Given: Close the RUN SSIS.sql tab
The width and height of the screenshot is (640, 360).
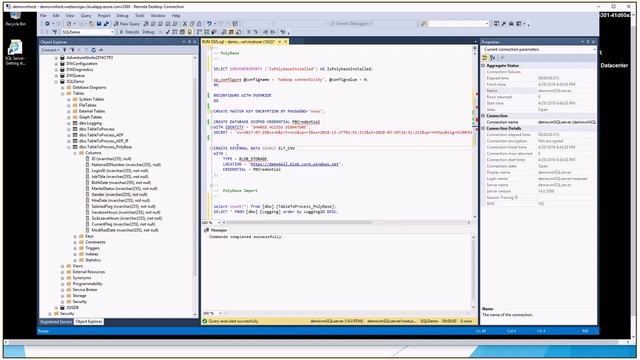Looking at the screenshot, I should pos(286,42).
